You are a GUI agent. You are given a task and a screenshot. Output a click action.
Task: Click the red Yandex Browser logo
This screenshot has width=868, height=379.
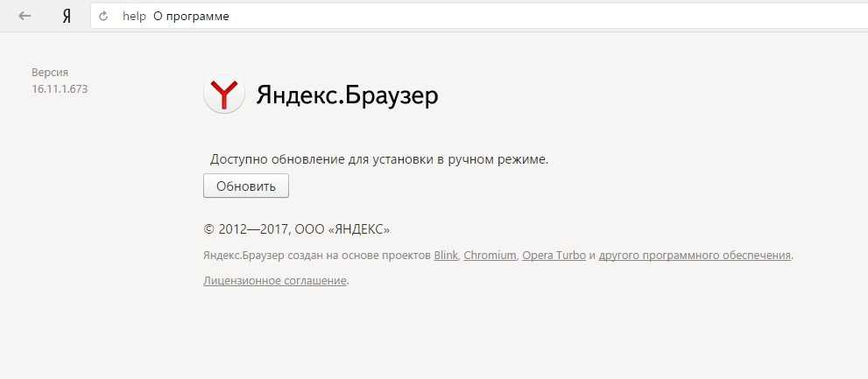click(224, 95)
